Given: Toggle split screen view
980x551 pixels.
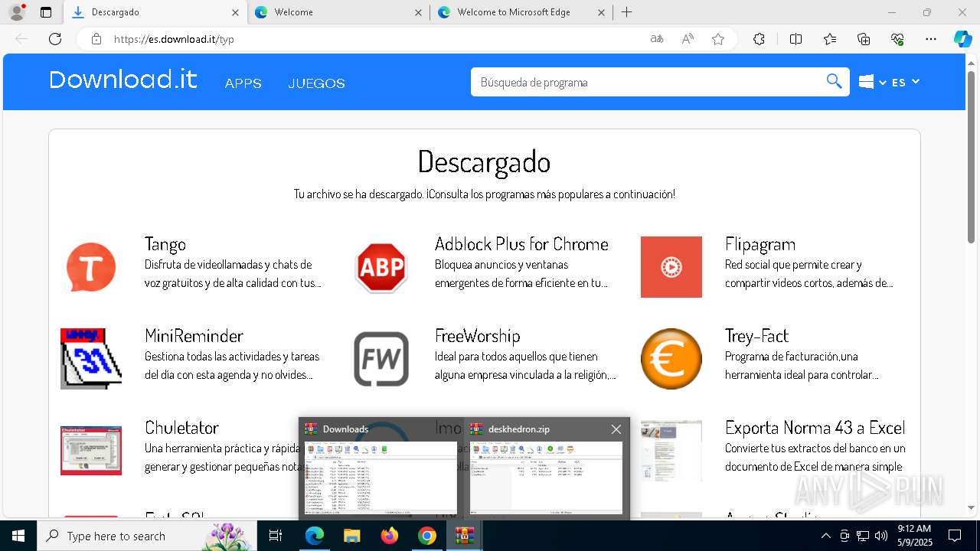Looking at the screenshot, I should point(795,39).
